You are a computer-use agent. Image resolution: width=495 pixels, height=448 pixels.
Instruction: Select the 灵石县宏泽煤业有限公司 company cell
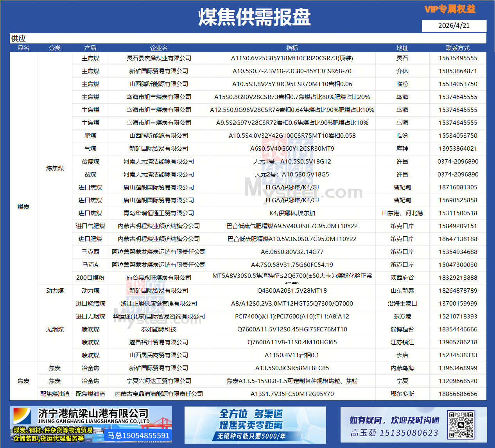click(x=159, y=58)
